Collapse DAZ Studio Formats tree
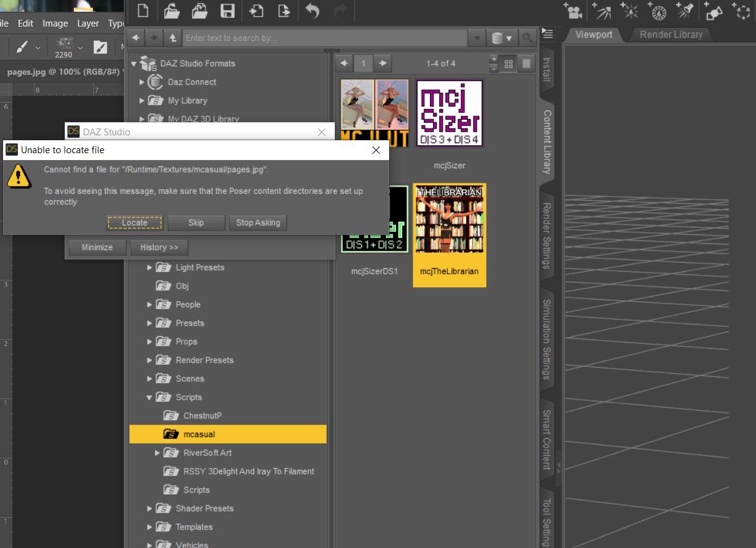The height and width of the screenshot is (548, 756). tap(133, 64)
